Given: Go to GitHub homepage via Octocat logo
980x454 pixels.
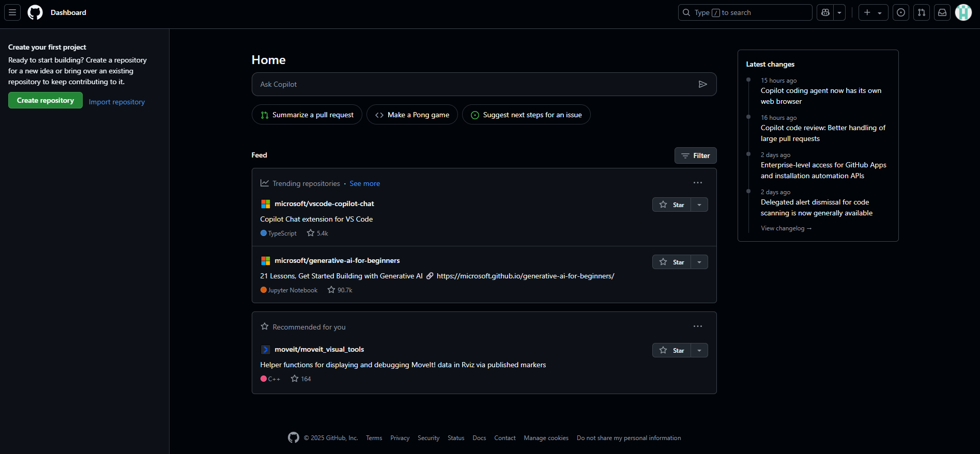Looking at the screenshot, I should tap(35, 12).
